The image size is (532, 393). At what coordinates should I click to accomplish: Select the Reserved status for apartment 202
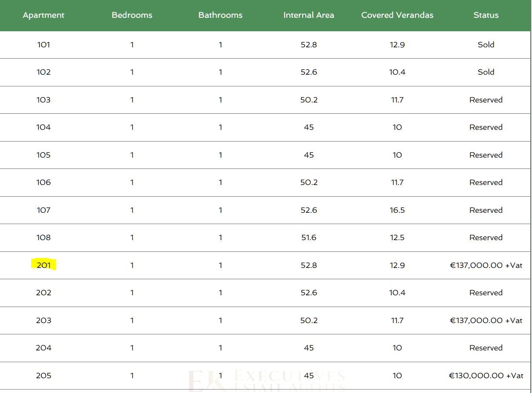(x=486, y=293)
